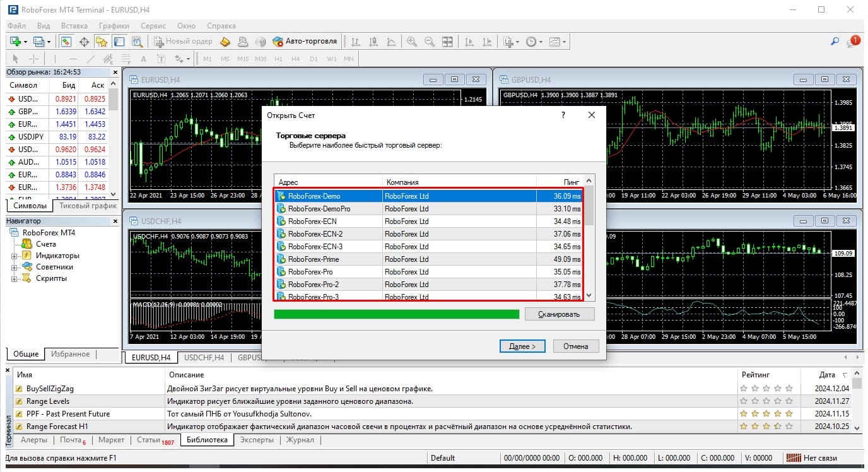Screen dimensions: 868x472
Task: Select the USDJPY row in Market Watch
Action: 57,137
